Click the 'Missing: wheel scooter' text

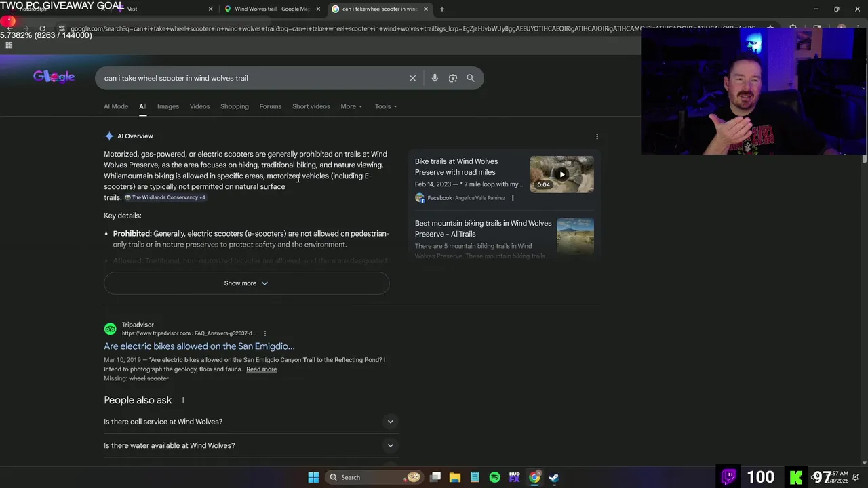coord(136,378)
